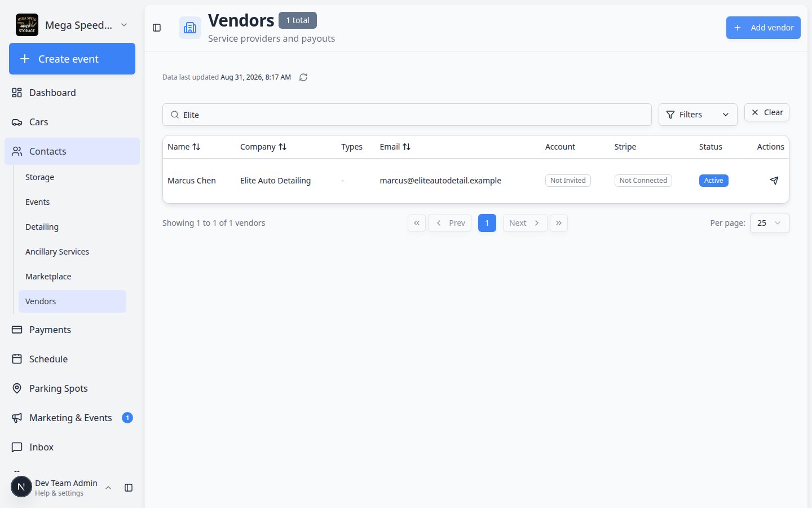Select Events under Contacts

click(x=72, y=202)
